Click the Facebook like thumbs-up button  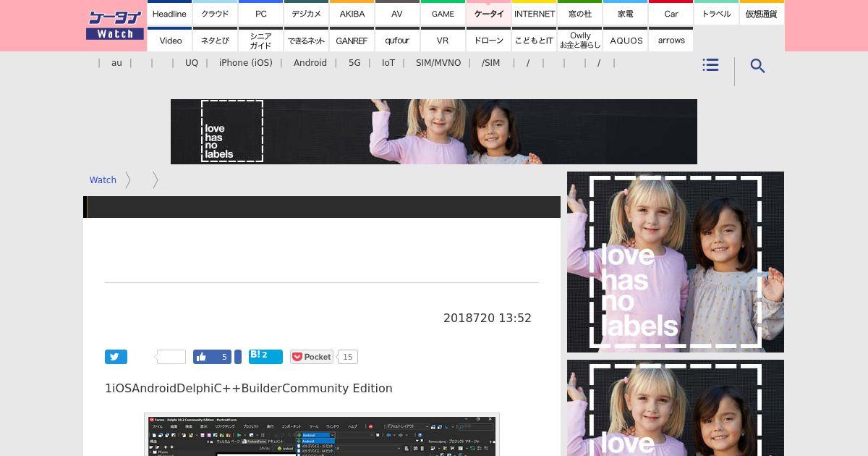[202, 357]
